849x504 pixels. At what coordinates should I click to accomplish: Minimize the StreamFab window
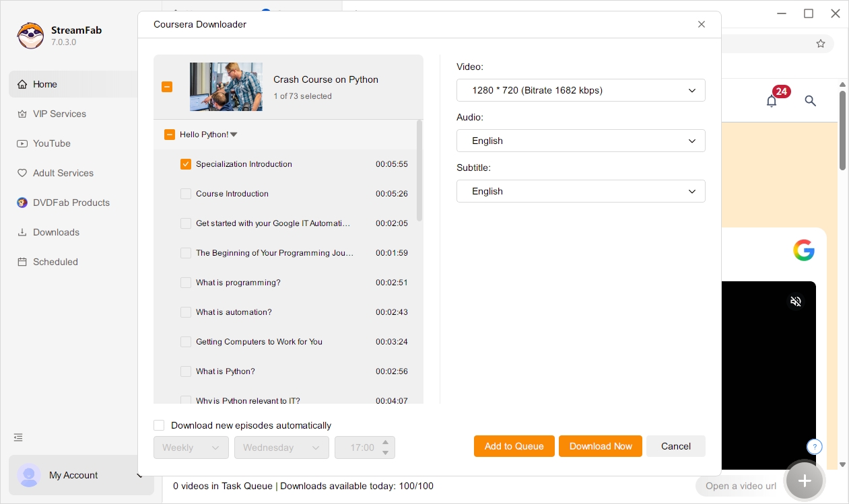(782, 13)
